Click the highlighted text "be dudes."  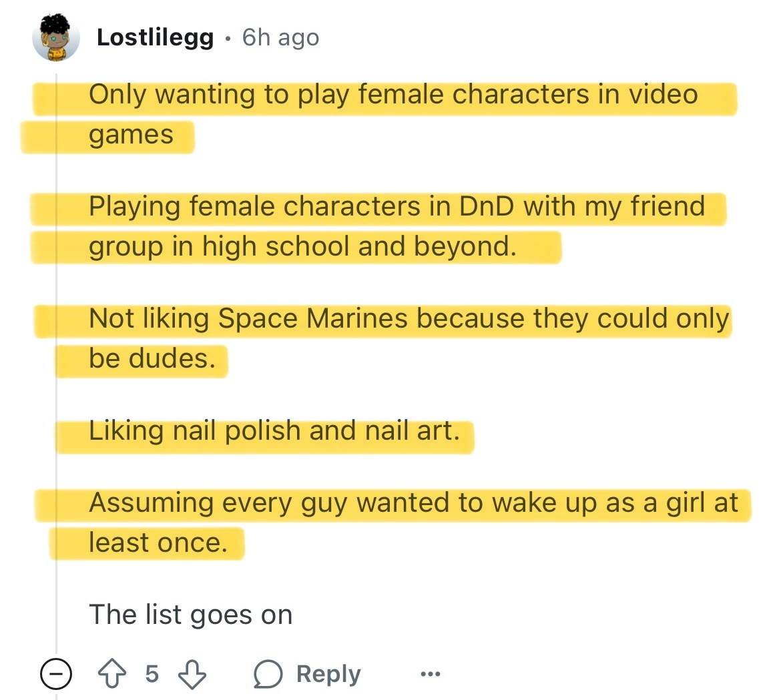coord(152,359)
